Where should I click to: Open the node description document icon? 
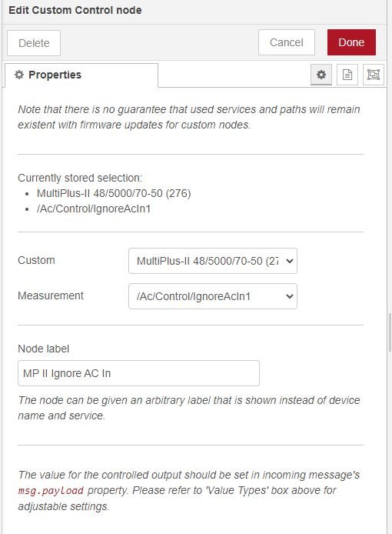pyautogui.click(x=347, y=75)
